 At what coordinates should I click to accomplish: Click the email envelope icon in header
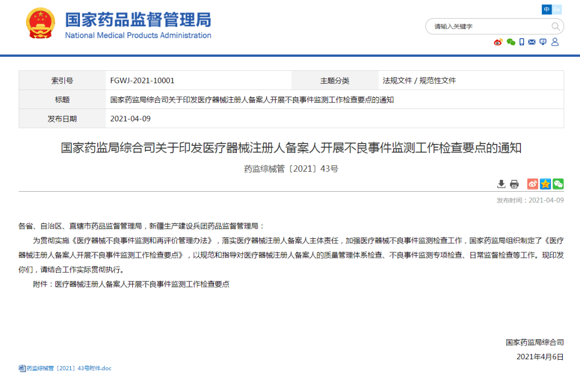(x=532, y=42)
